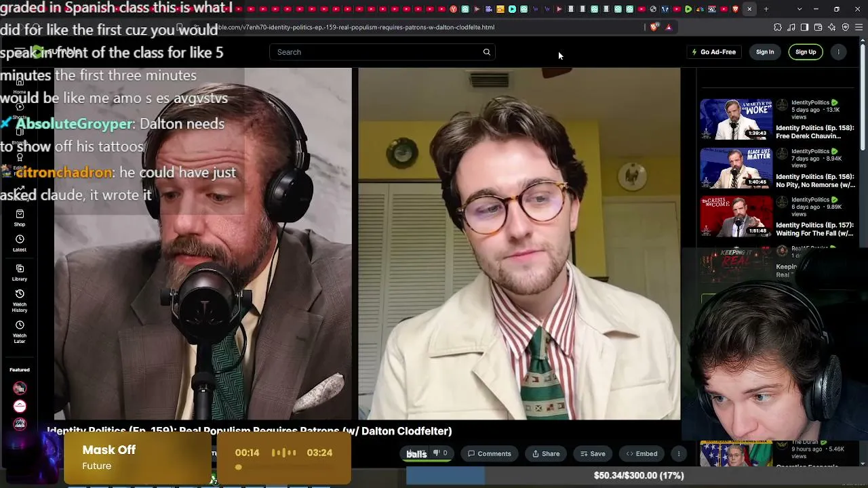Click the Go Ad-Free button
The width and height of the screenshot is (868, 488).
(x=713, y=52)
